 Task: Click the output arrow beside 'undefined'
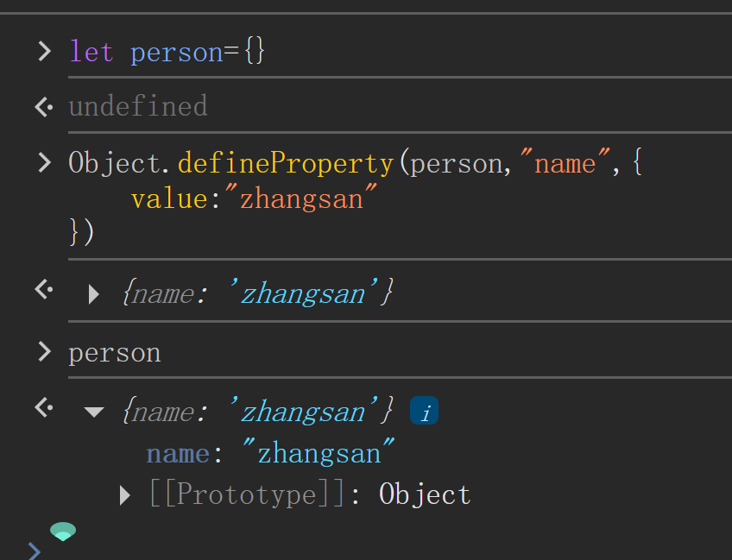pos(44,107)
